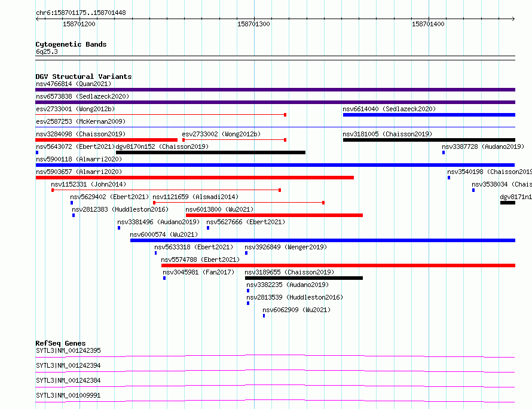The image size is (532, 409).
Task: Click nsv5574788 (Ebert2021) label
Action: [200, 260]
